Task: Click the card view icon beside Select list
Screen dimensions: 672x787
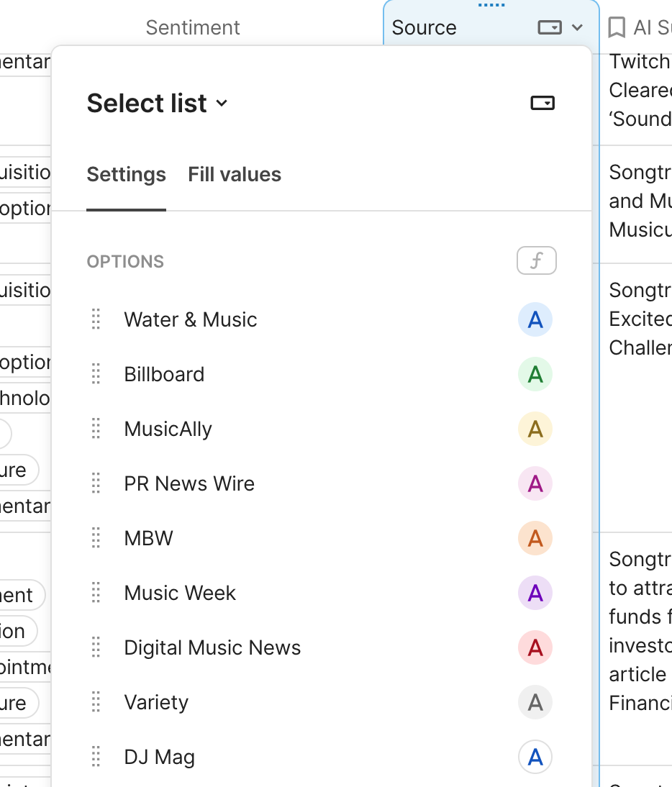Action: (x=543, y=102)
